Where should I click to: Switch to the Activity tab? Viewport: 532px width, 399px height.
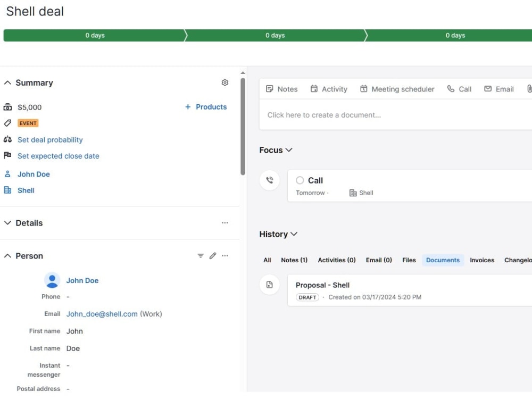tap(329, 89)
